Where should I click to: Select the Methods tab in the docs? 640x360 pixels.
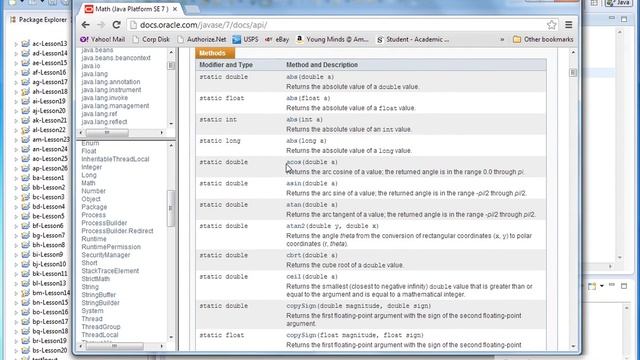[x=215, y=53]
